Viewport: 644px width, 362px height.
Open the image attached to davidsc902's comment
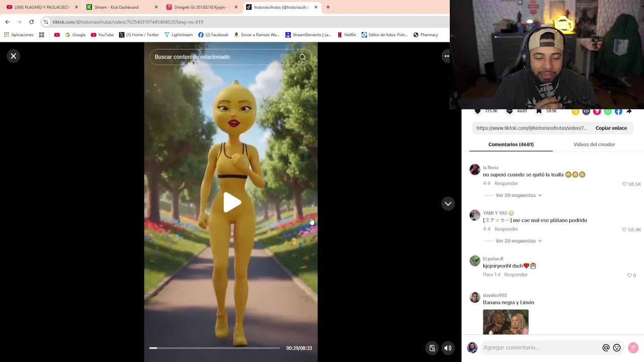[506, 322]
